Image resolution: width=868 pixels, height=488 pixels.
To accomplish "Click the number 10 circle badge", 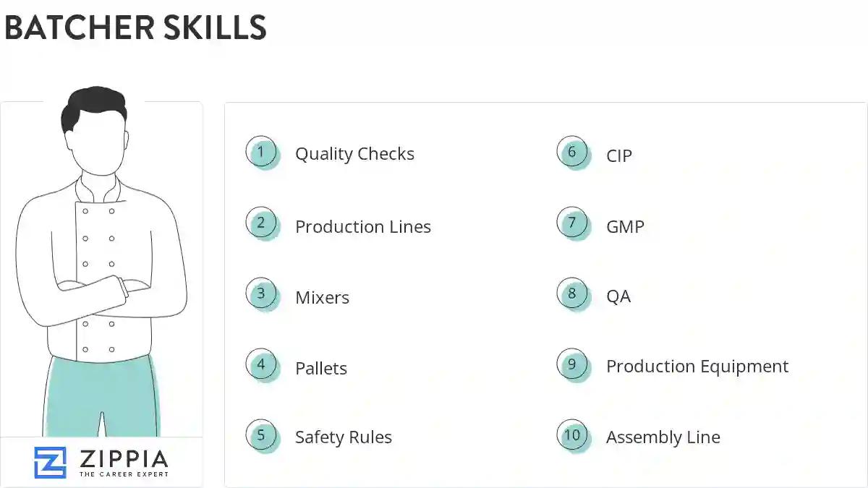I will 572,435.
